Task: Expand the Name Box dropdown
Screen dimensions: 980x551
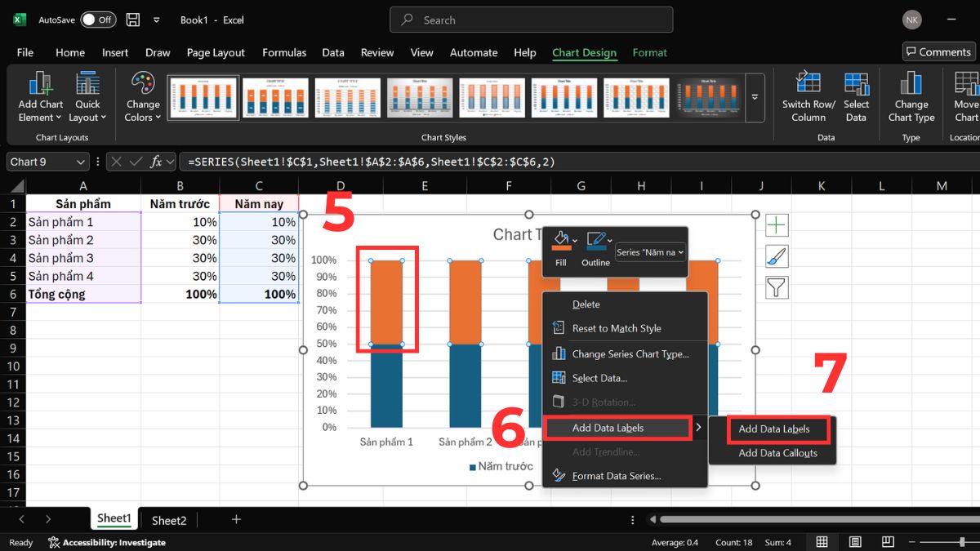Action: coord(80,162)
